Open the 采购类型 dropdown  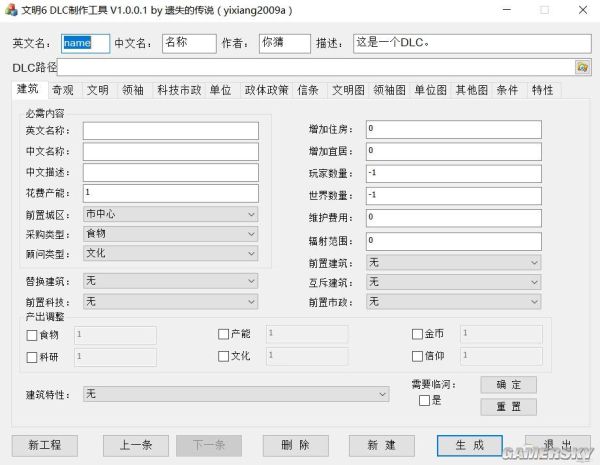[x=170, y=234]
